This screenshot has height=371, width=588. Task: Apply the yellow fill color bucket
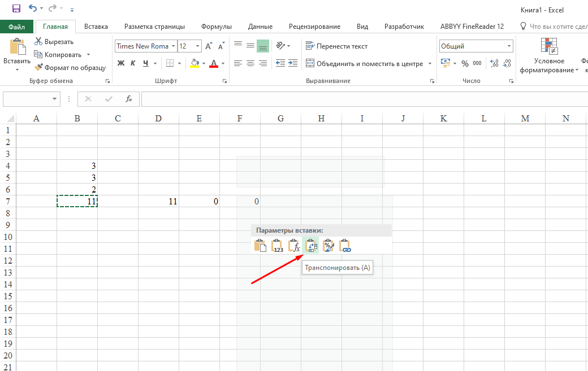(194, 63)
